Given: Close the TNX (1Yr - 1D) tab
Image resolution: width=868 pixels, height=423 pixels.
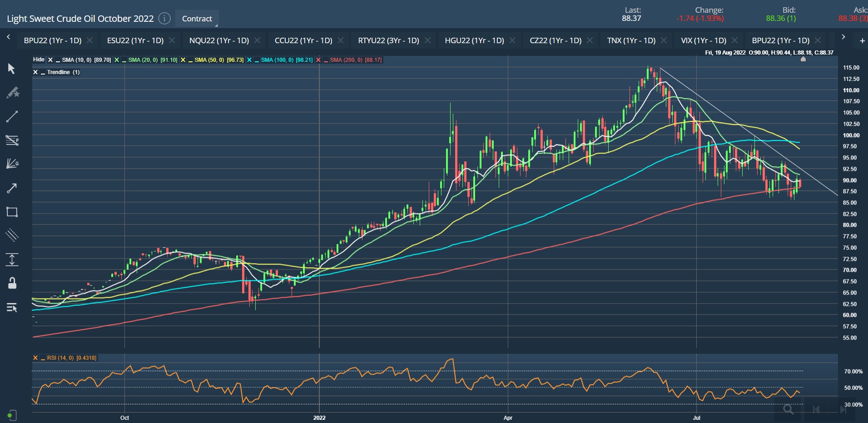Looking at the screenshot, I should (x=664, y=40).
